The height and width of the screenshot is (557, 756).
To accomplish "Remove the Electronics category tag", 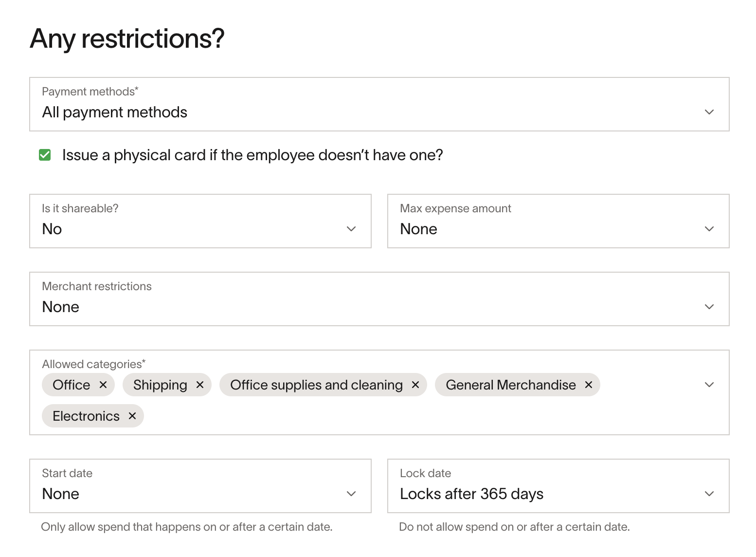I will (x=132, y=416).
